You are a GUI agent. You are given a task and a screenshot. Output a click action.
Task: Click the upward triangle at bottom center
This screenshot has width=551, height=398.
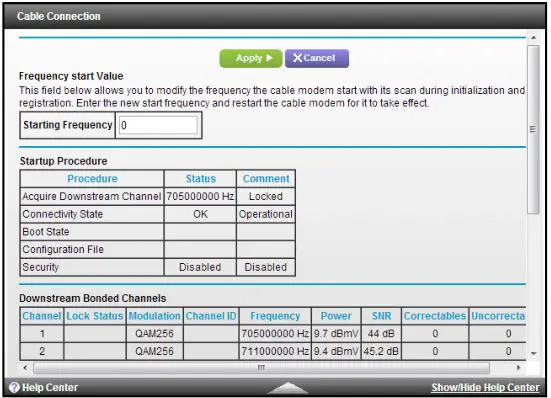pos(288,388)
